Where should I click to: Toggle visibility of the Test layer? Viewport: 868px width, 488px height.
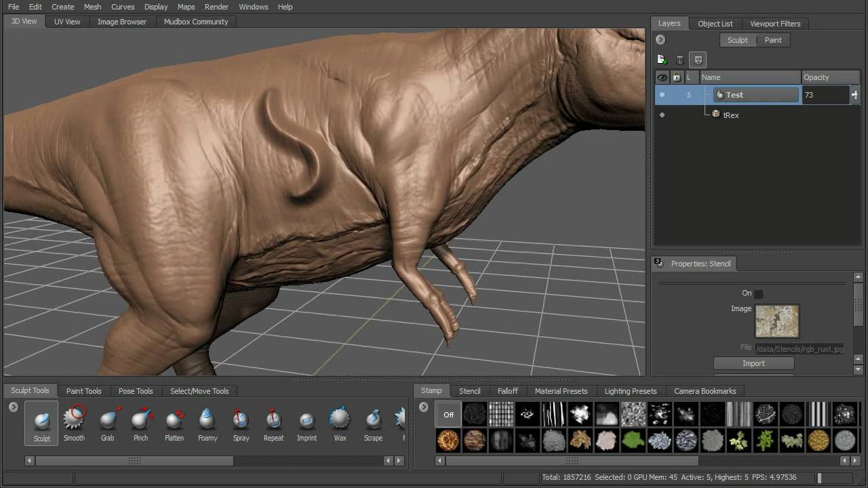click(662, 95)
